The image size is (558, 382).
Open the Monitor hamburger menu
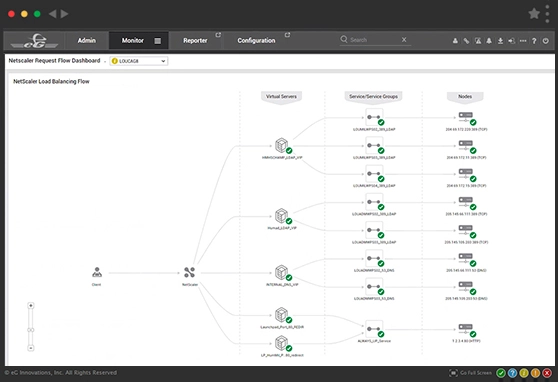pos(158,41)
